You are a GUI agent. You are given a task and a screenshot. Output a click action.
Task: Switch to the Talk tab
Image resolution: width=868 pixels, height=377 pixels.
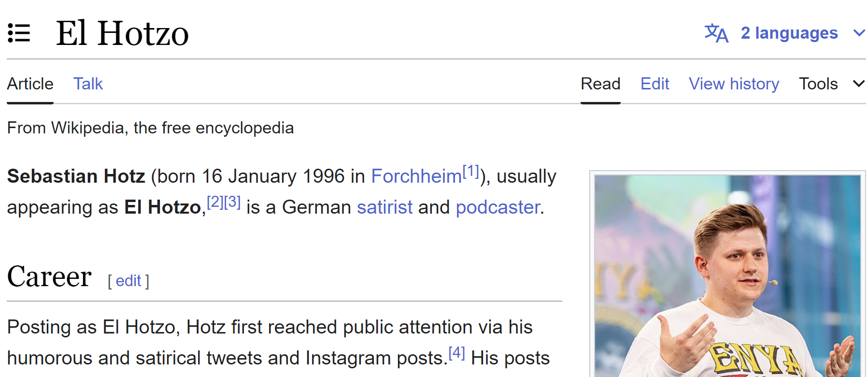(x=88, y=84)
